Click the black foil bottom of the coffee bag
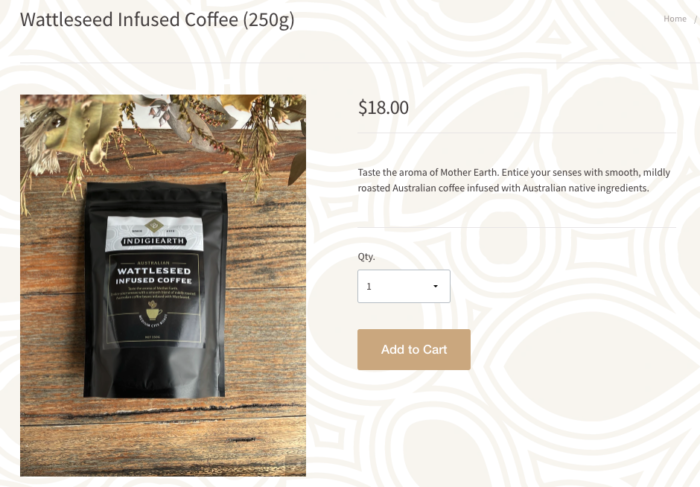This screenshot has width=700, height=487. (x=154, y=373)
